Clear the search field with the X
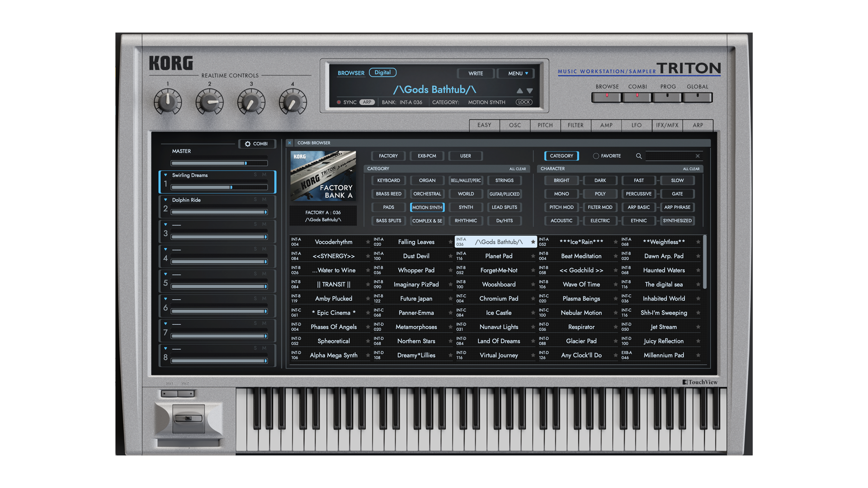 [698, 156]
